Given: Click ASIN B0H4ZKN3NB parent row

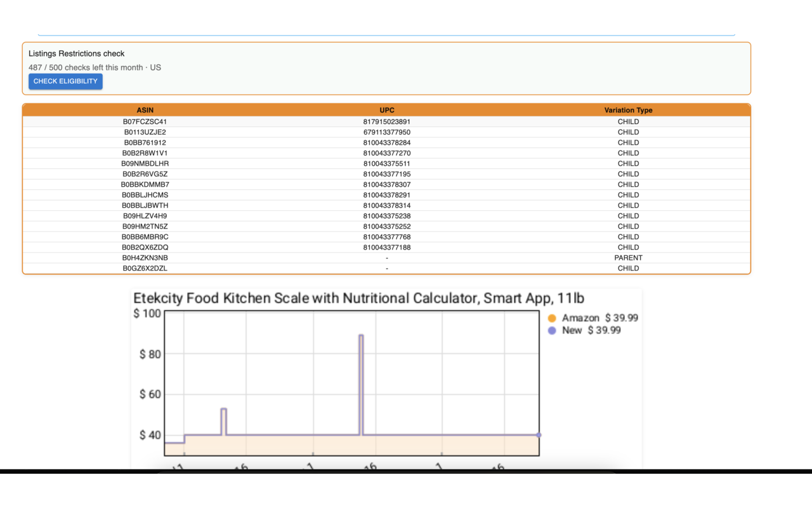Looking at the screenshot, I should point(386,258).
